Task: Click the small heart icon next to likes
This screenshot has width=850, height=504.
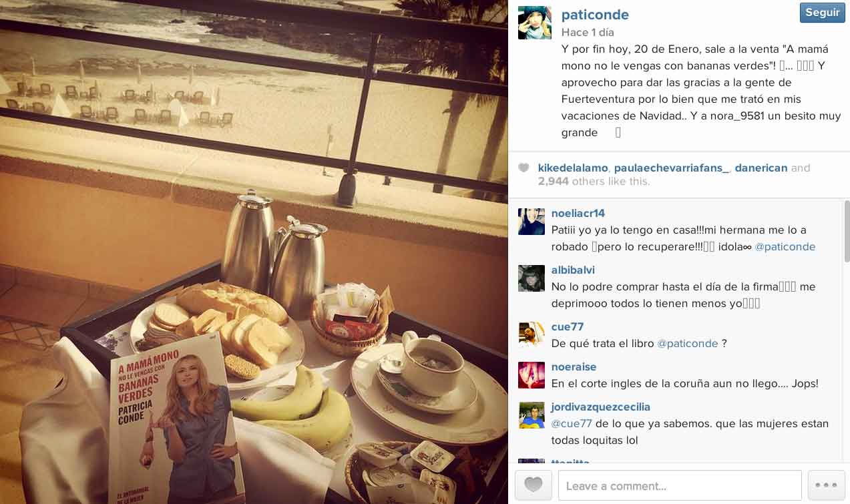Action: pyautogui.click(x=524, y=168)
